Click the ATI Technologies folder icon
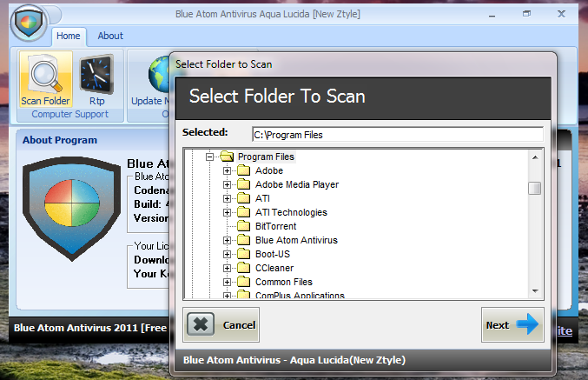Image resolution: width=588 pixels, height=380 pixels. [244, 212]
